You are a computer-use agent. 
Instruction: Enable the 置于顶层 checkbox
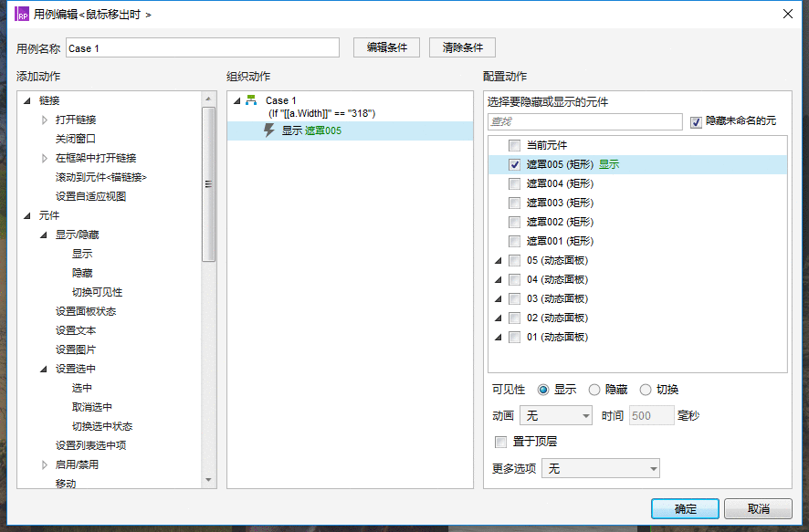point(500,442)
